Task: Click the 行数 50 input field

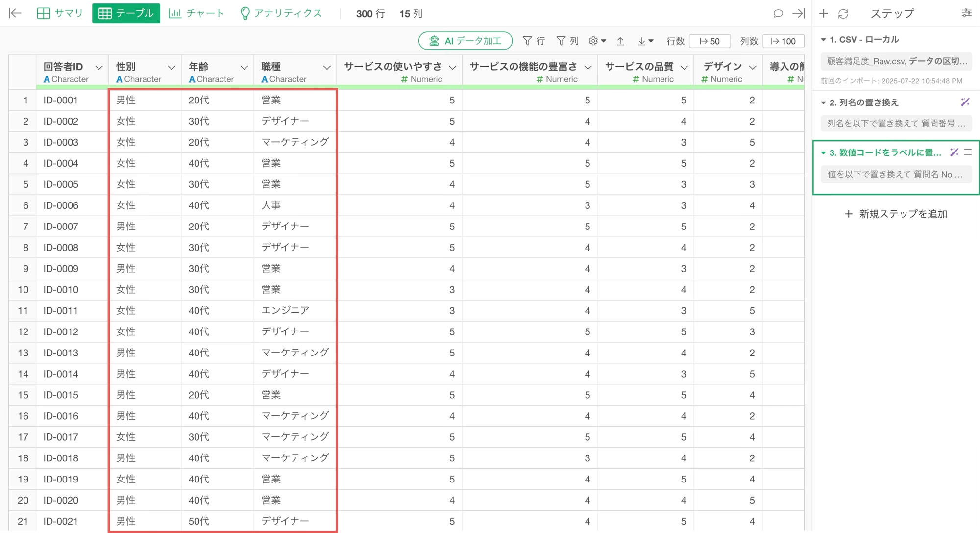Action: [710, 41]
